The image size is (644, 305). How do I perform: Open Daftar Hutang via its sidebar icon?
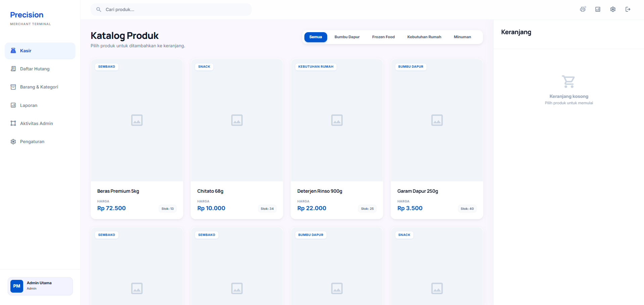point(13,69)
